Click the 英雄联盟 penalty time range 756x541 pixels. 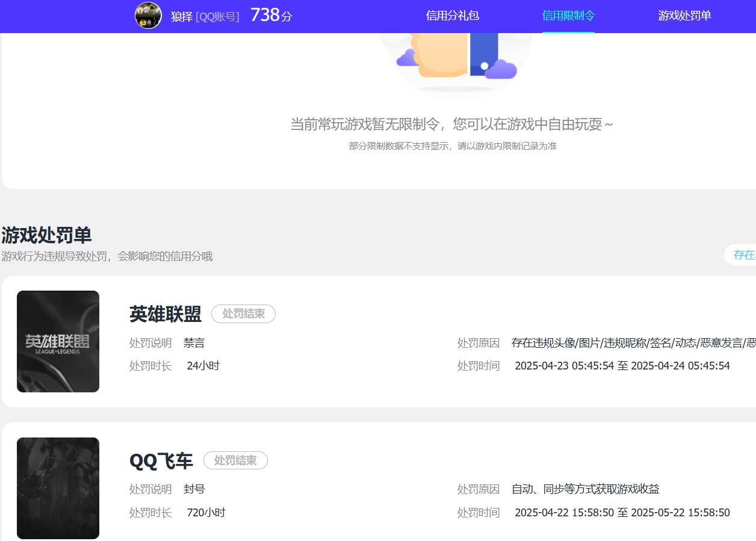click(622, 365)
